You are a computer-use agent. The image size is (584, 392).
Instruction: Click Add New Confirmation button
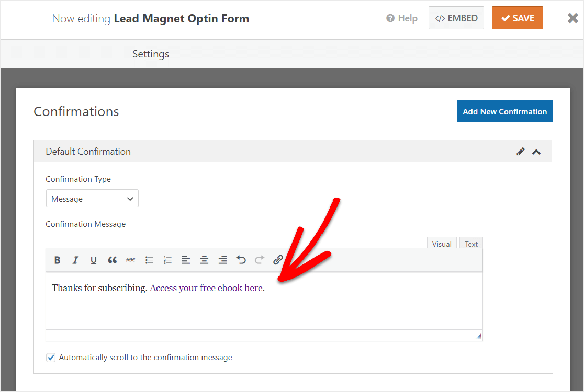pyautogui.click(x=504, y=111)
